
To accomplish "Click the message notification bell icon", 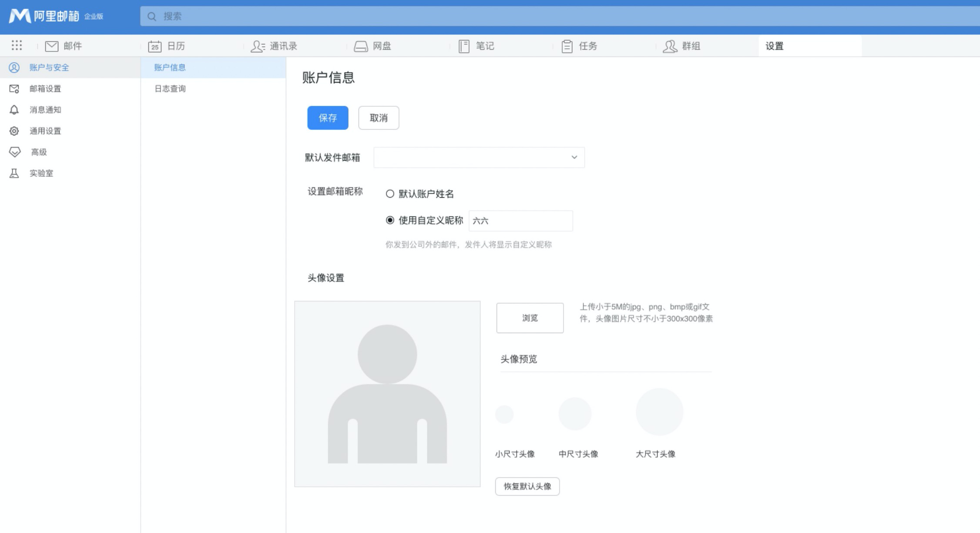I will tap(14, 110).
